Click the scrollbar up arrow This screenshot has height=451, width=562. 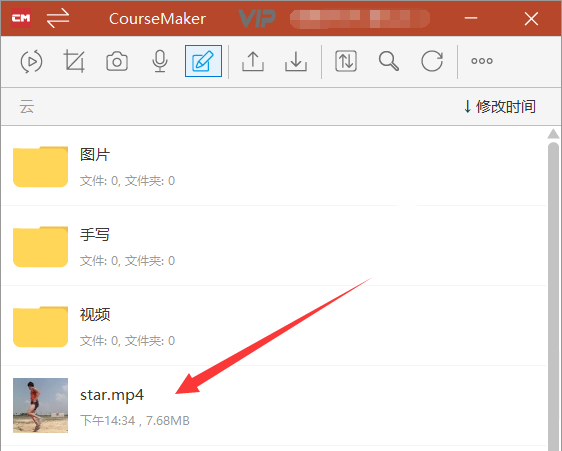pyautogui.click(x=553, y=134)
